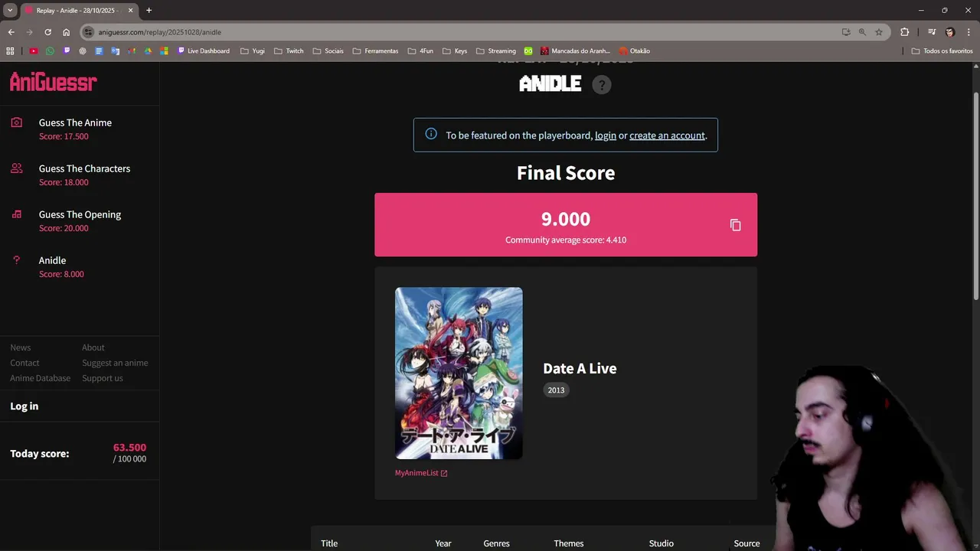980x551 pixels.
Task: Expand the Streaming bookmarks folder
Action: pos(495,51)
